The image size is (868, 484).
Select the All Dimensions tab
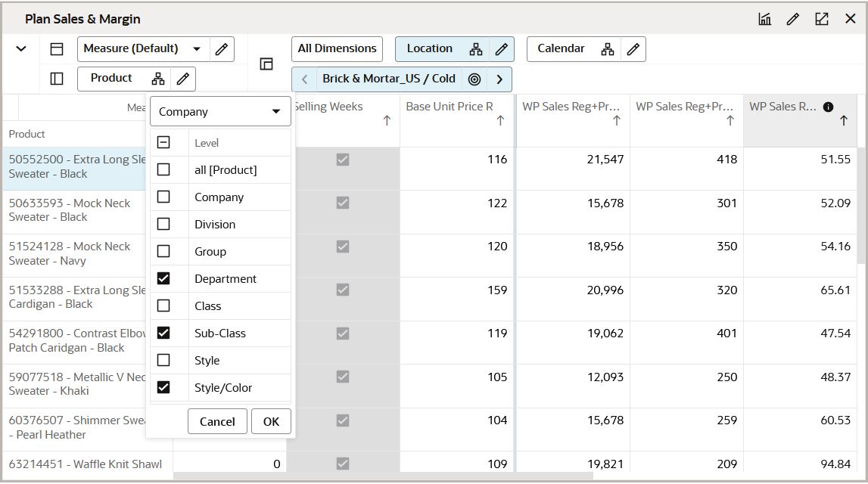coord(337,49)
